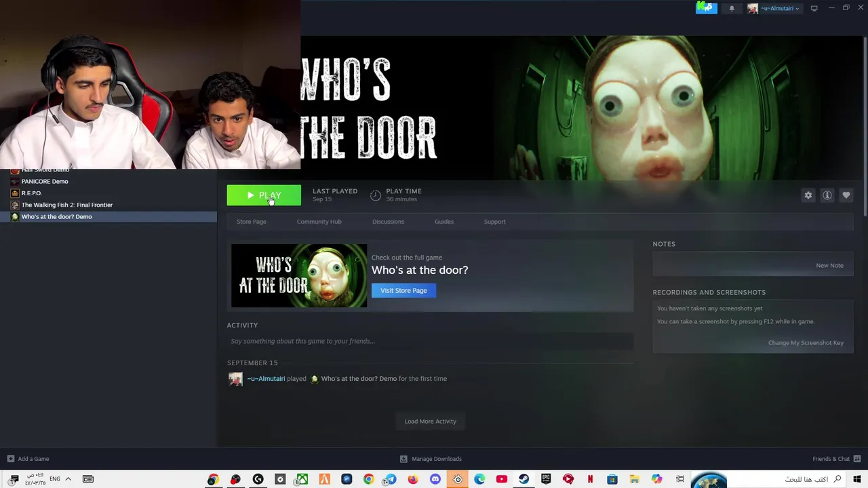Open full game promo thumbnail

point(299,276)
